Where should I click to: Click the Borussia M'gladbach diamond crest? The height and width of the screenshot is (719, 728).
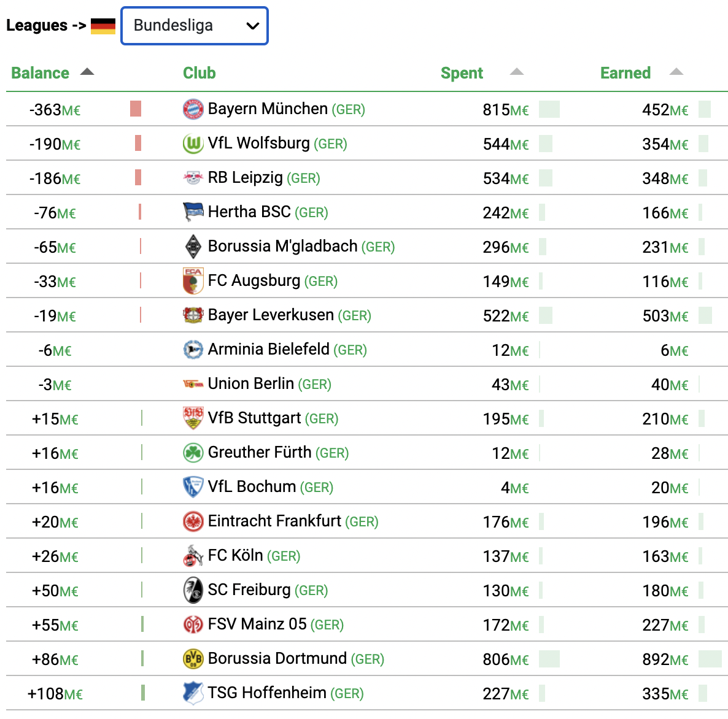coord(193,247)
